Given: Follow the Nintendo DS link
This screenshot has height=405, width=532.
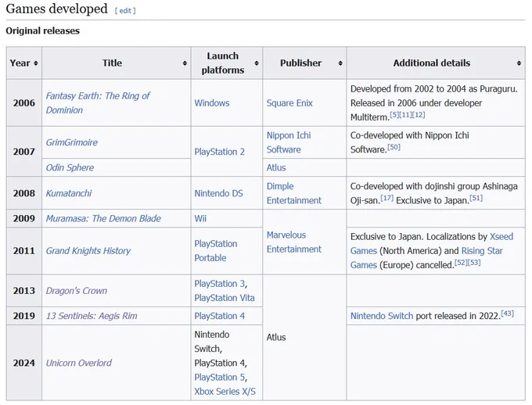Looking at the screenshot, I should [x=218, y=193].
